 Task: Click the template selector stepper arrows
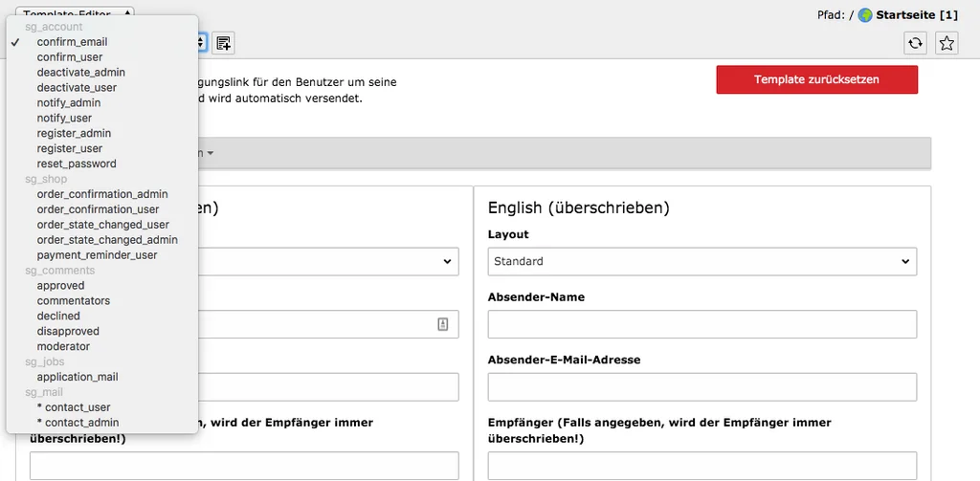point(201,43)
